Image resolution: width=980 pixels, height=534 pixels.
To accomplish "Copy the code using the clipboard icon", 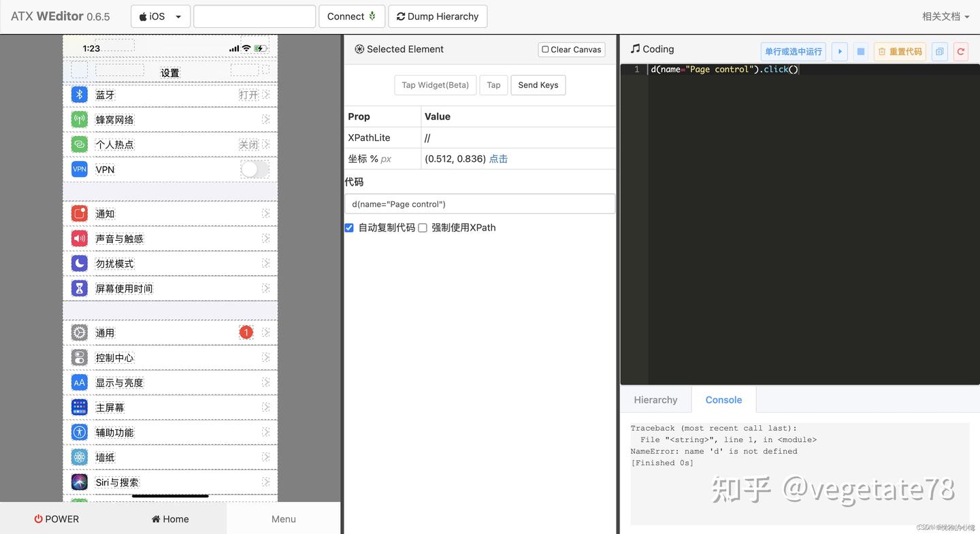I will (940, 51).
